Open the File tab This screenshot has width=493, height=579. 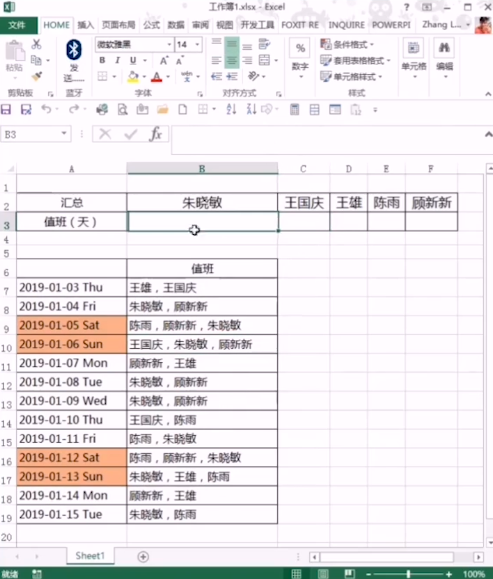point(17,25)
